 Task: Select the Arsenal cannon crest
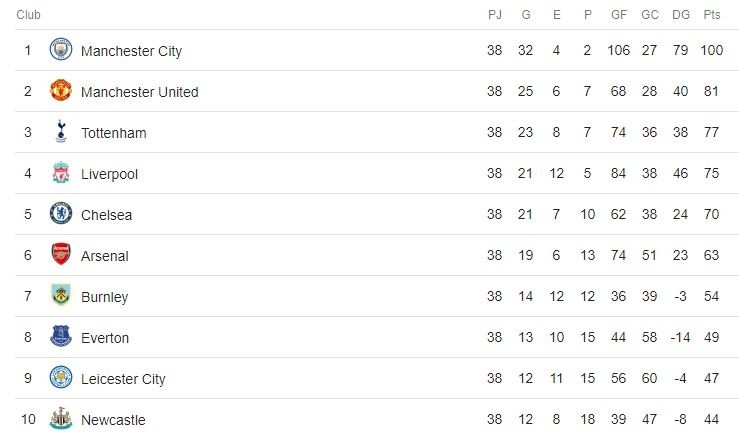tap(61, 255)
